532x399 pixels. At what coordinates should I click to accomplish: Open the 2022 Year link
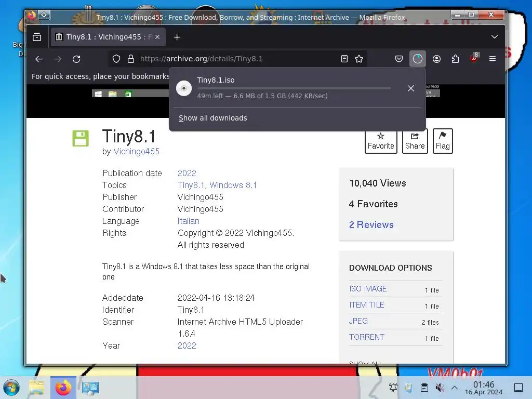point(187,345)
